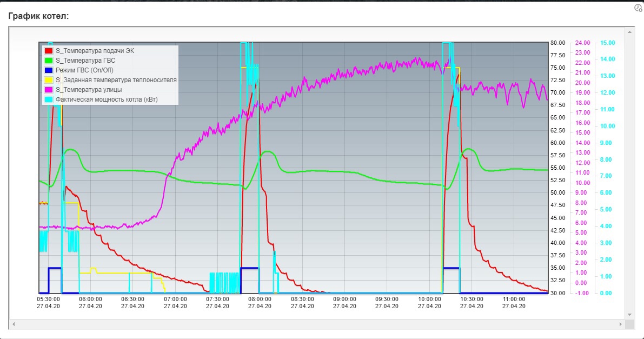
Task: Click the horizontal scrollbar right arrow
Action: 621,324
